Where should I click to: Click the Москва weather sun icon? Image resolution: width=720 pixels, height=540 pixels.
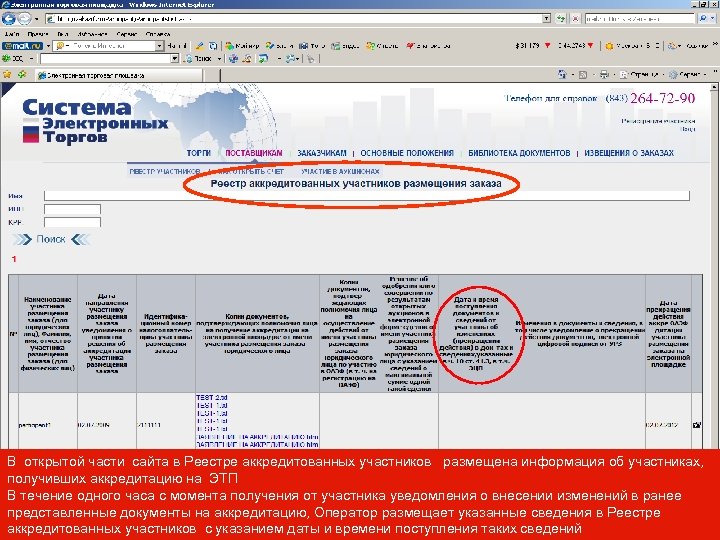(609, 46)
